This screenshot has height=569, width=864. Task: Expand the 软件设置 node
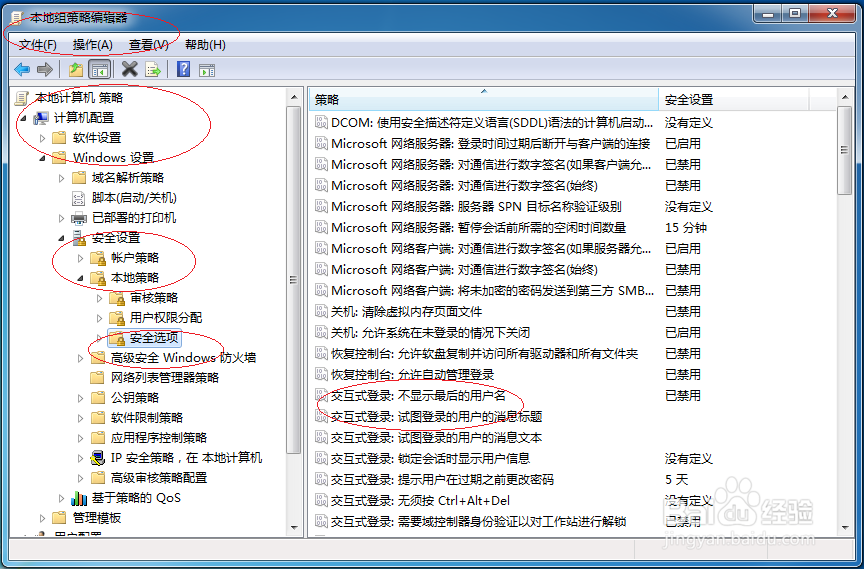pos(42,138)
